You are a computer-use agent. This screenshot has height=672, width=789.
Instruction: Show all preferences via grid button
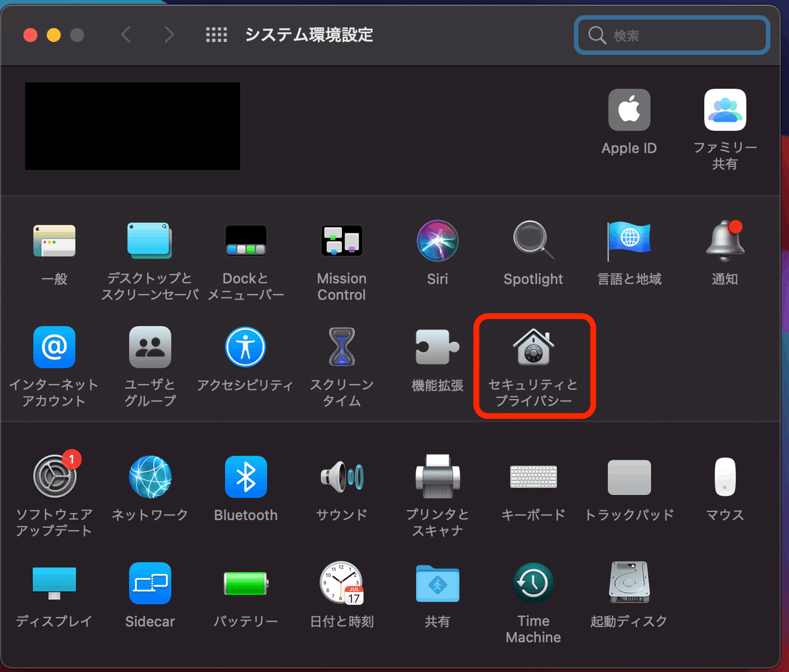click(216, 34)
